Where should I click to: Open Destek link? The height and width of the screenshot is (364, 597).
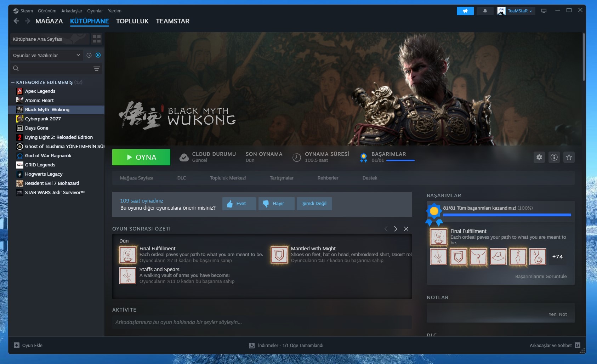pyautogui.click(x=370, y=178)
